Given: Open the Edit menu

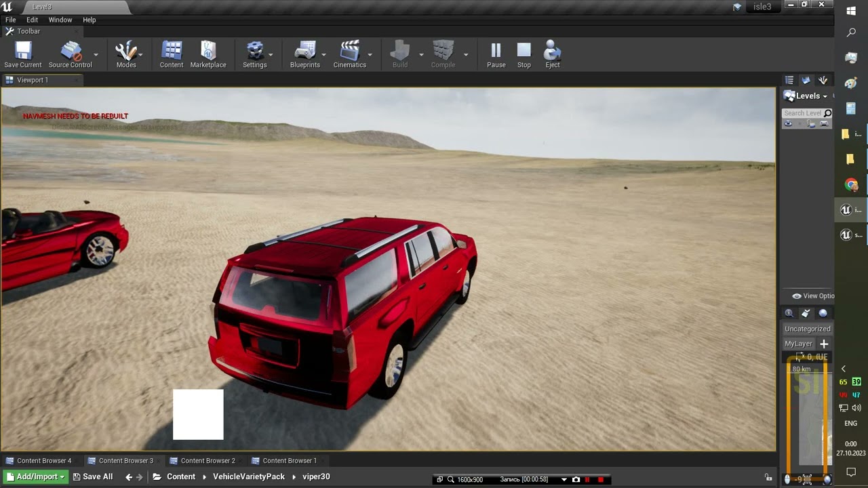Looking at the screenshot, I should point(33,20).
